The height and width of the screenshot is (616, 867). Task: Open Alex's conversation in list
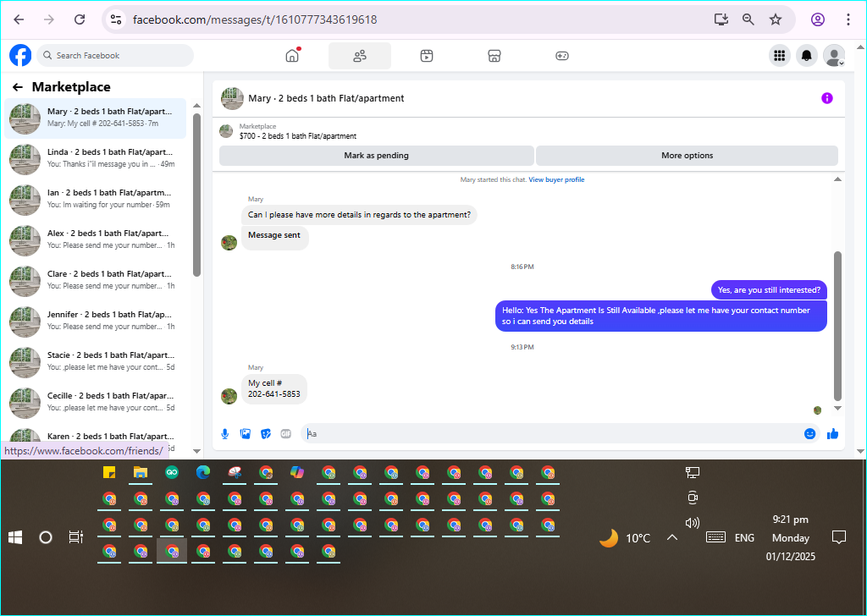(x=96, y=239)
